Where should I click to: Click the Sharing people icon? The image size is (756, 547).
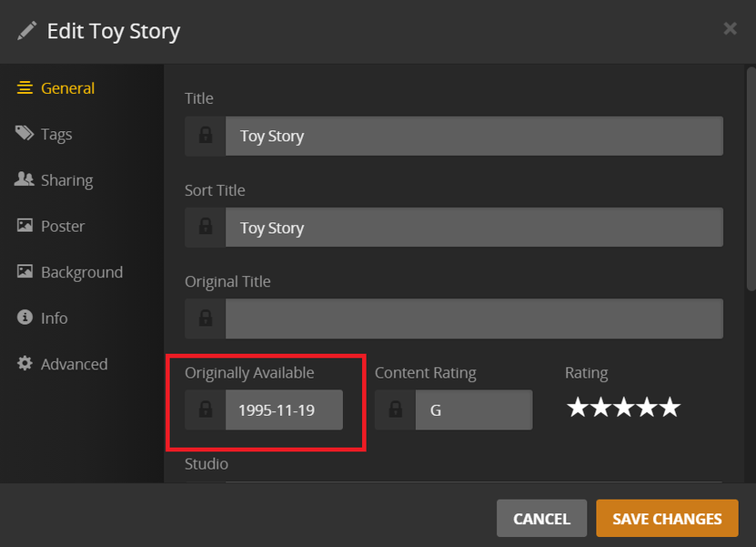[x=24, y=179]
